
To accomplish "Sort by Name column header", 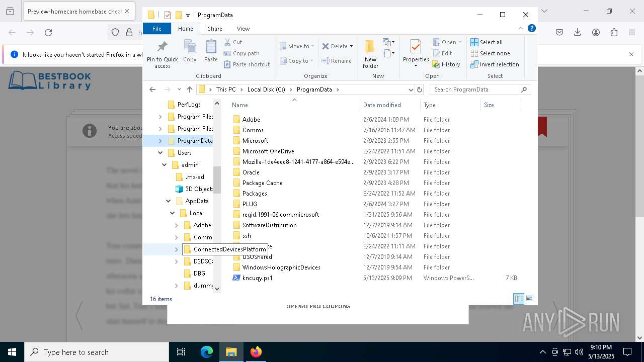I will [294, 105].
